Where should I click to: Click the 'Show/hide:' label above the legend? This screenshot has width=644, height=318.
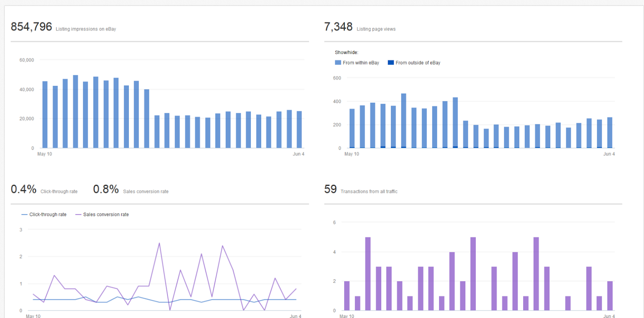347,52
